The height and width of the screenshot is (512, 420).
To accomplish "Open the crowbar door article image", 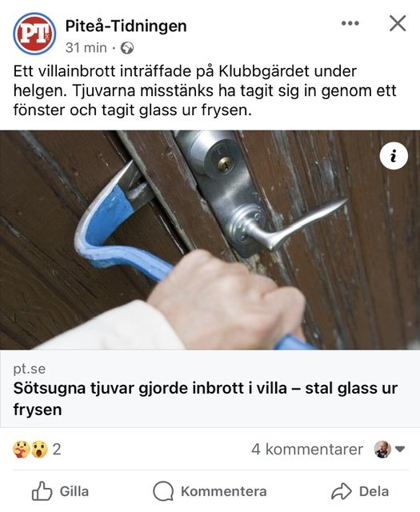I will [210, 240].
